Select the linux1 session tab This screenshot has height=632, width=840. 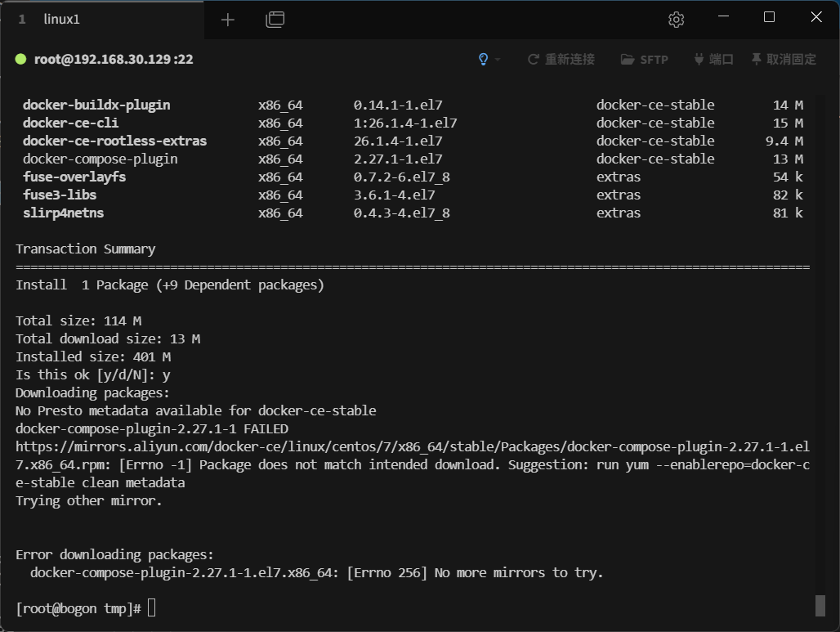tap(63, 18)
